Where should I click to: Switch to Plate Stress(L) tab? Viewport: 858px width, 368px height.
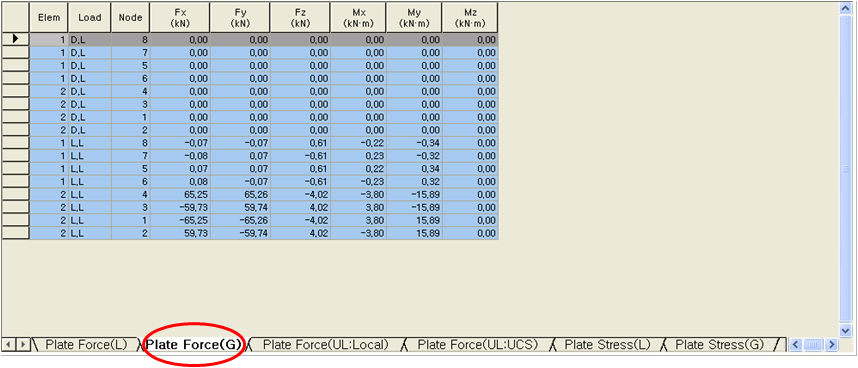(607, 344)
